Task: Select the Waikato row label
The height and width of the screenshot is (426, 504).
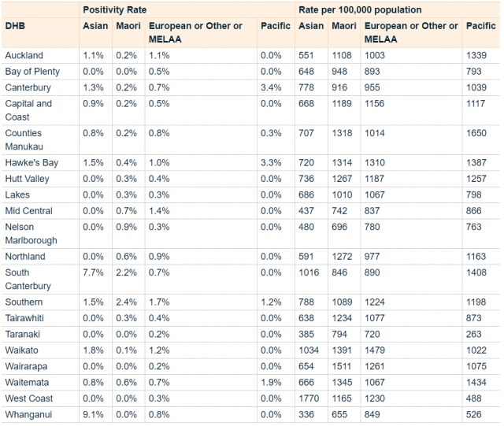Action: [x=21, y=350]
